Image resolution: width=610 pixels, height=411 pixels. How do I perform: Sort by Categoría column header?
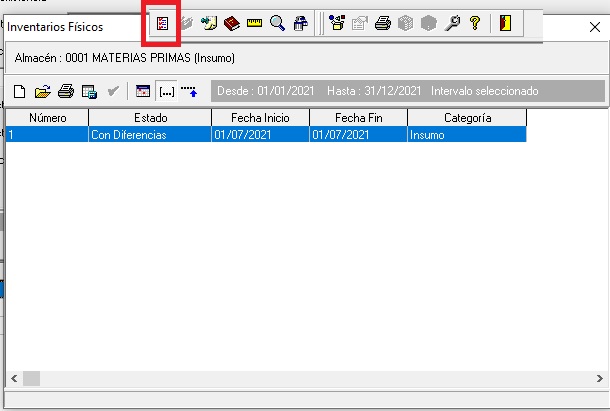pos(467,118)
